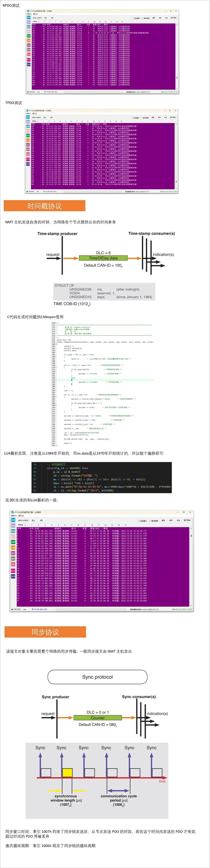Image resolution: width=210 pixels, height=868 pixels.
Task: Open the I2C tool in the TPDO test window
Action: click(x=28, y=145)
